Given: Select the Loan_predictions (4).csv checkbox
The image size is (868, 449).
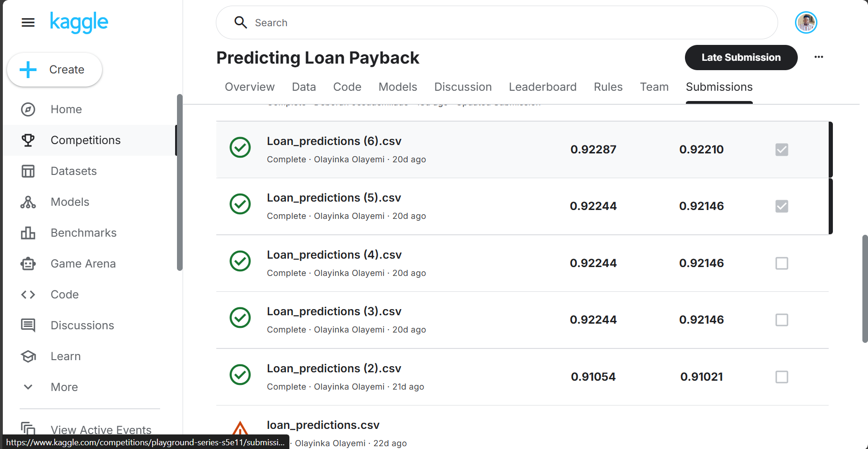Looking at the screenshot, I should tap(781, 263).
